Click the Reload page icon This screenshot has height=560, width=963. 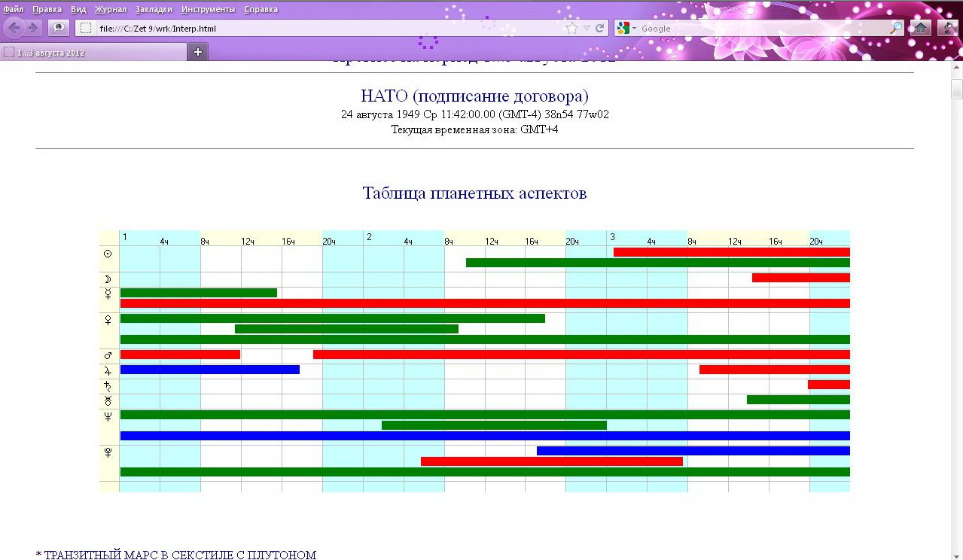click(x=600, y=28)
